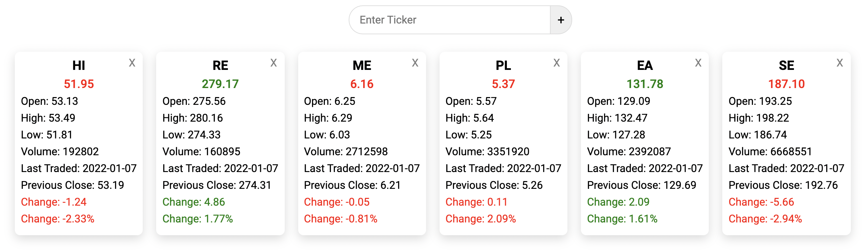The width and height of the screenshot is (868, 251).
Task: Remove the EA stock card
Action: pos(698,62)
